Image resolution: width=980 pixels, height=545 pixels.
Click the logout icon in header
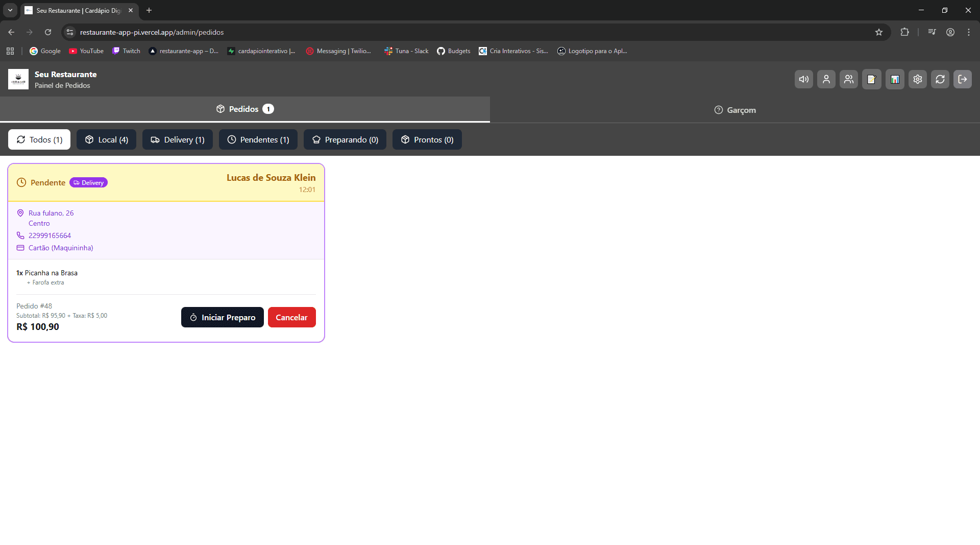tap(962, 79)
